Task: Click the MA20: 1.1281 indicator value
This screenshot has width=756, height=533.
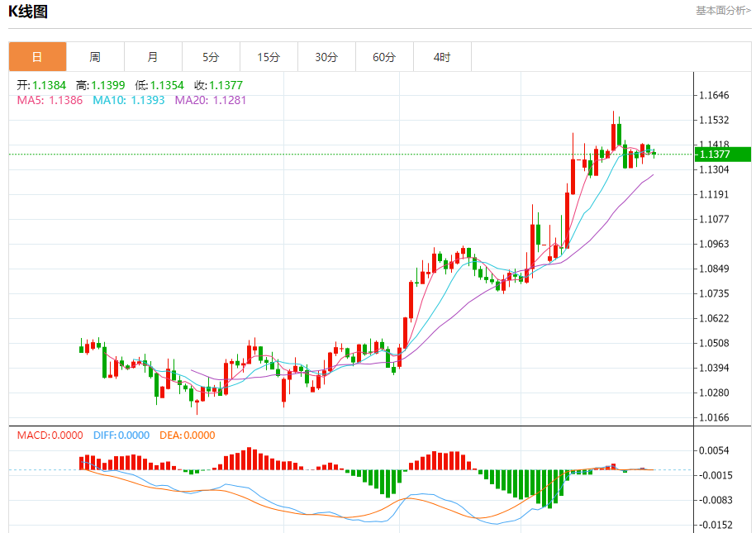Action: click(210, 100)
